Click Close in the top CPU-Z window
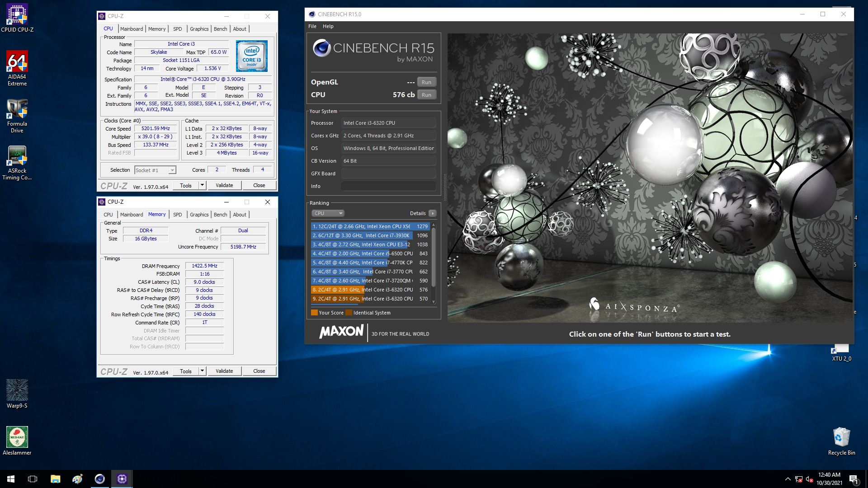This screenshot has width=868, height=488. (259, 185)
